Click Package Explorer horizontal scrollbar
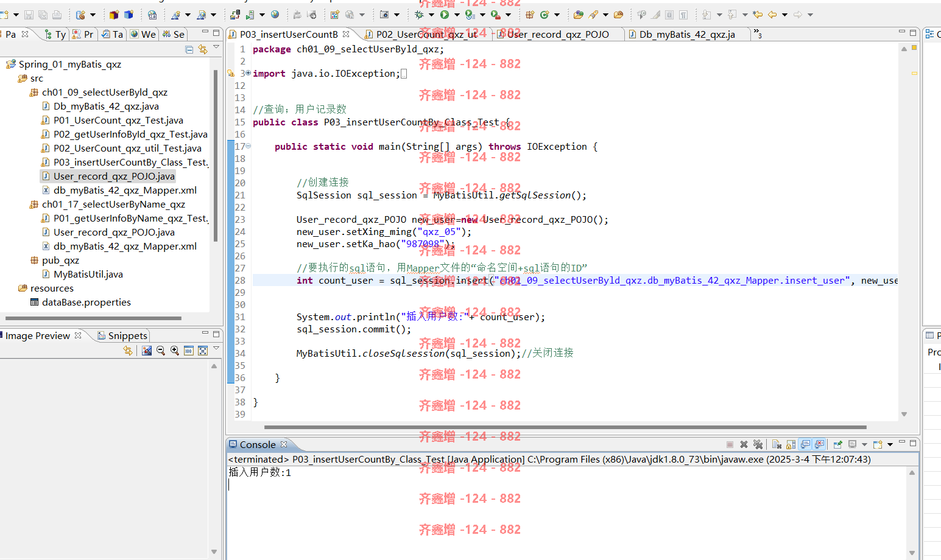The image size is (941, 560). pos(93,318)
